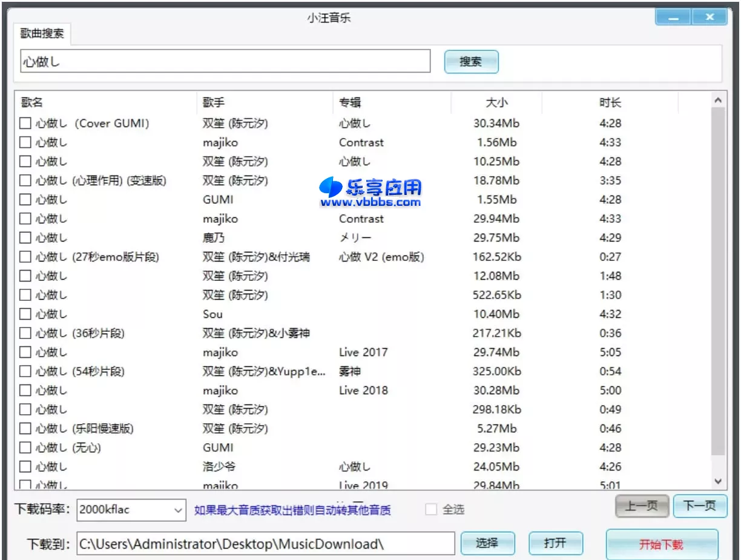The image size is (741, 560).
Task: Click the MusicDownload path field
Action: tap(266, 543)
